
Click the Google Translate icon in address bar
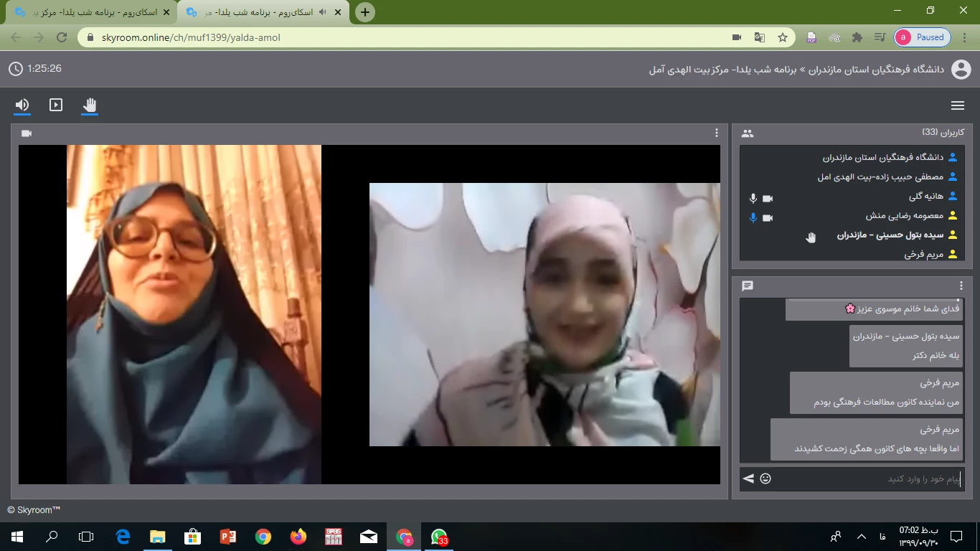760,37
